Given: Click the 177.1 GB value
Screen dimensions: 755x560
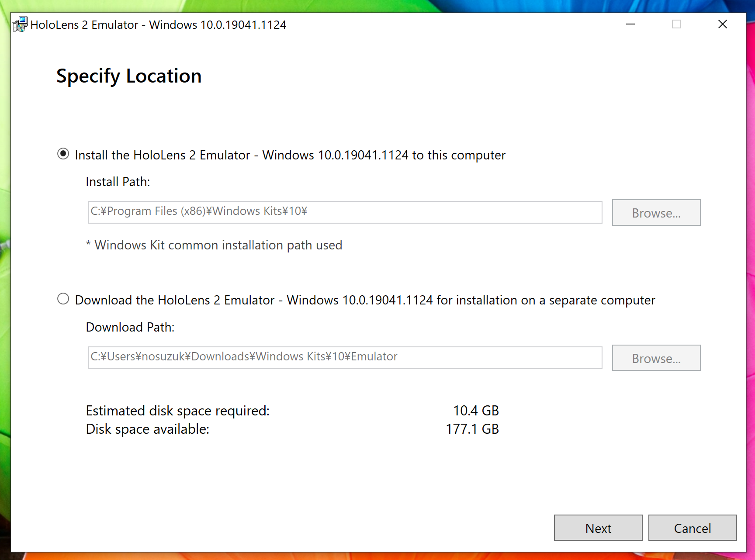Looking at the screenshot, I should point(472,429).
